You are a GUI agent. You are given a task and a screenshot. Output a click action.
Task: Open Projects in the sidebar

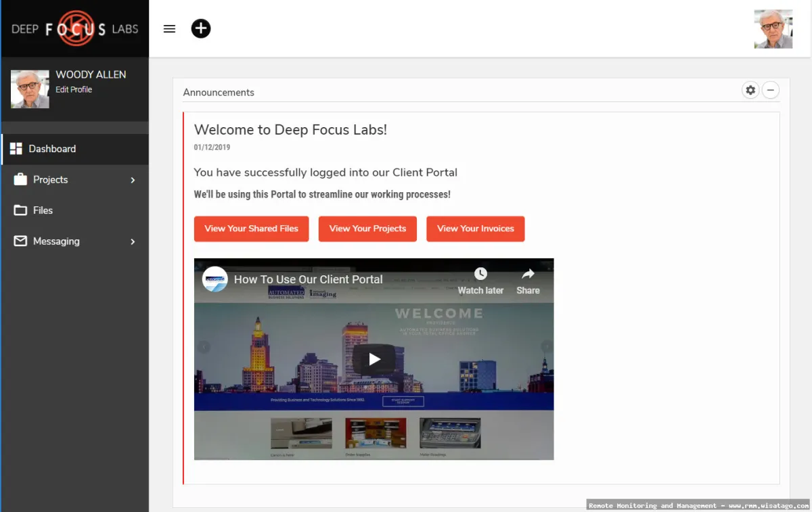(x=75, y=180)
